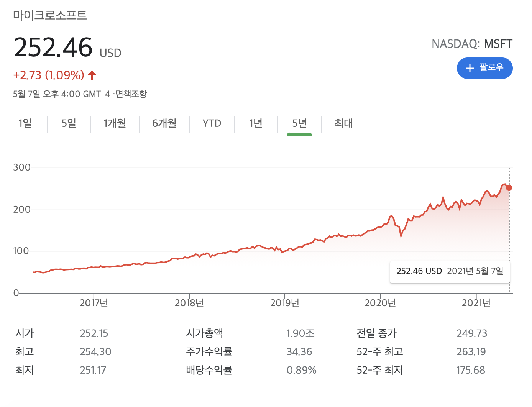The height and width of the screenshot is (407, 532).
Task: Click the 200 y-axis label
Action: click(x=22, y=210)
